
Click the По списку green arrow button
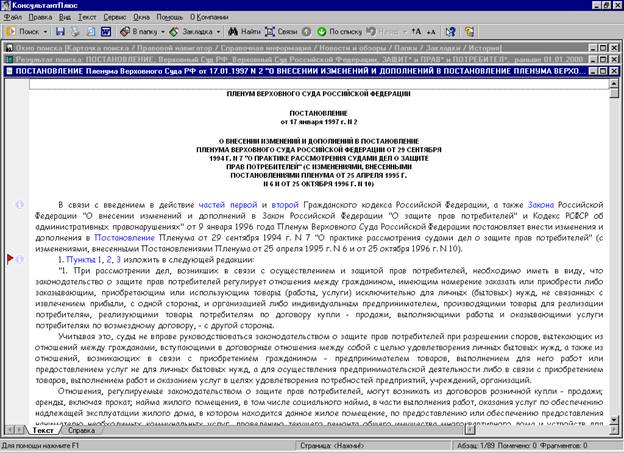[x=339, y=31]
